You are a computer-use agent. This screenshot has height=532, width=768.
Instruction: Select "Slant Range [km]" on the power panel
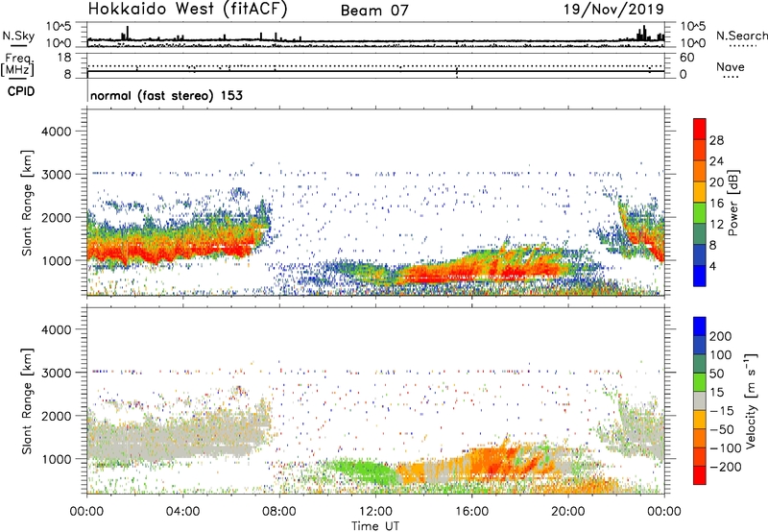point(27,204)
